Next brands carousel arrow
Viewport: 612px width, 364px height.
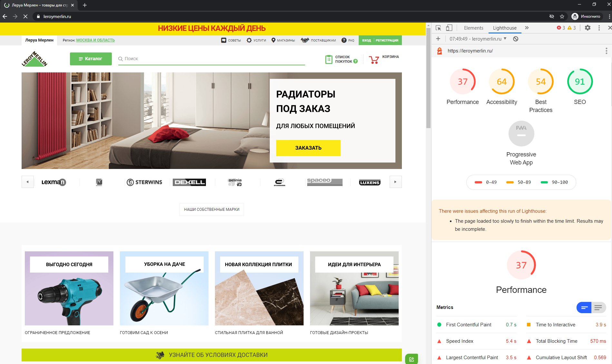(395, 182)
